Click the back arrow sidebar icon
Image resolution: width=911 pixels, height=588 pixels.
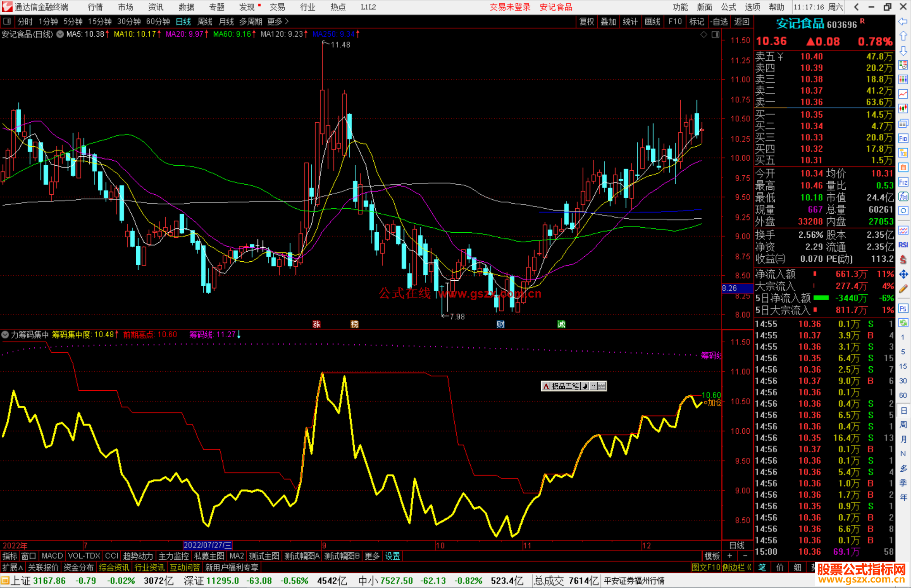[x=903, y=21]
